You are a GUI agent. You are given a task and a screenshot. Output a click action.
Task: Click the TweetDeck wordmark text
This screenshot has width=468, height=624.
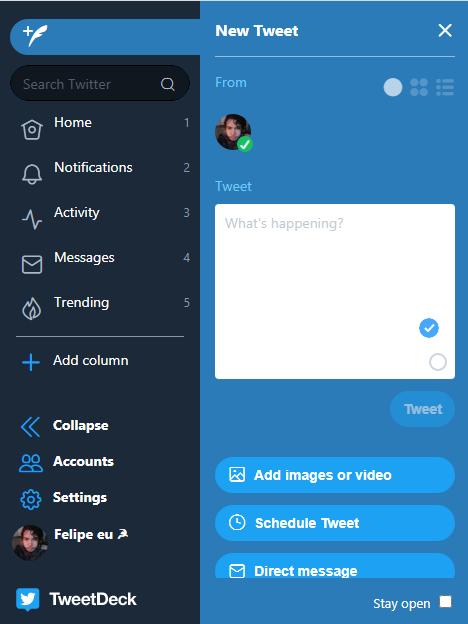point(93,599)
